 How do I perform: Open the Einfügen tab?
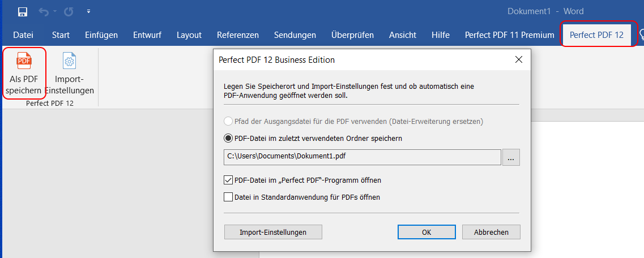coord(101,35)
